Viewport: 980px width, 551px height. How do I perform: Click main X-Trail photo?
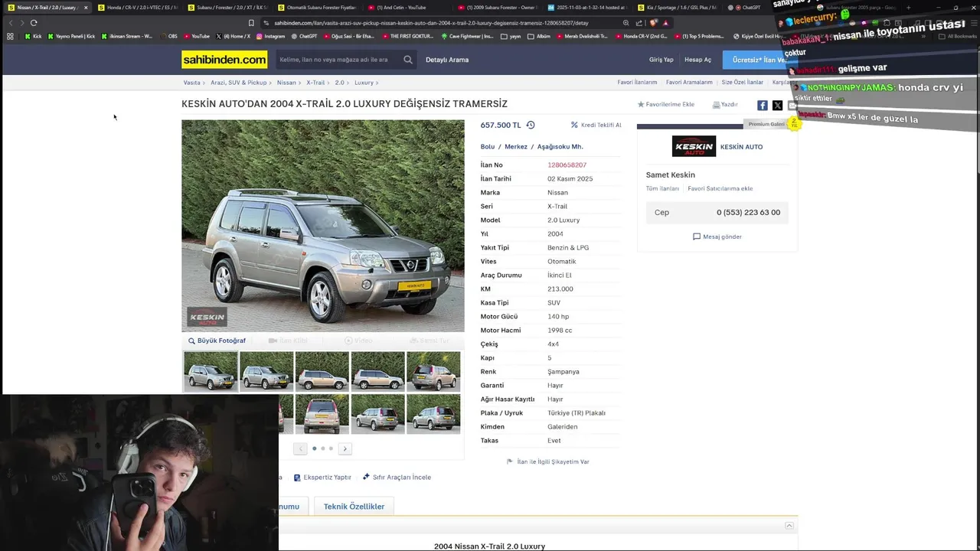coord(323,226)
